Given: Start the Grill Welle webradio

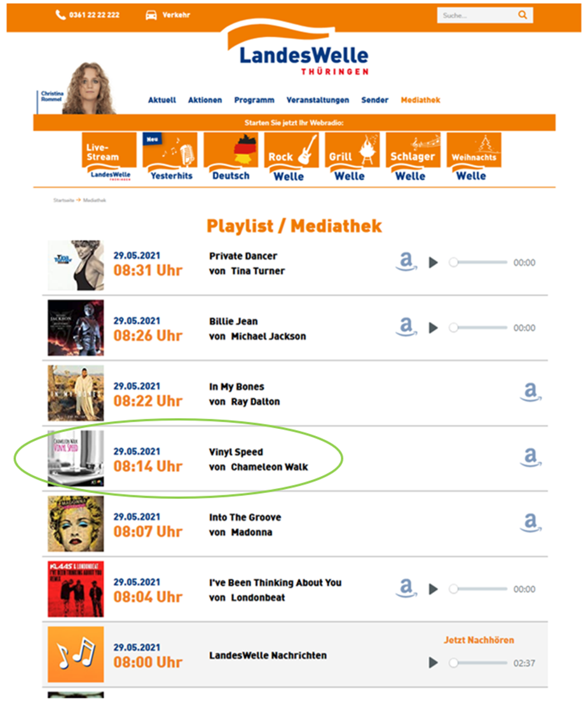Looking at the screenshot, I should [352, 158].
